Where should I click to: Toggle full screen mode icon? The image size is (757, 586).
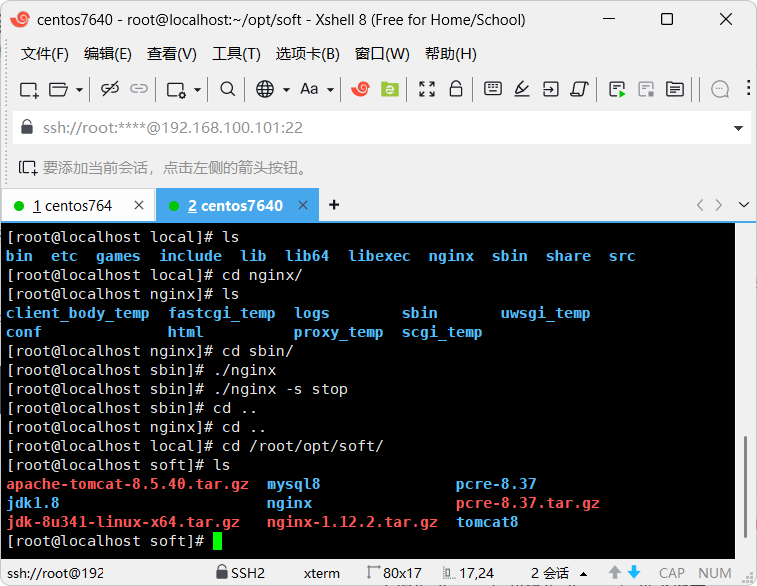427,89
